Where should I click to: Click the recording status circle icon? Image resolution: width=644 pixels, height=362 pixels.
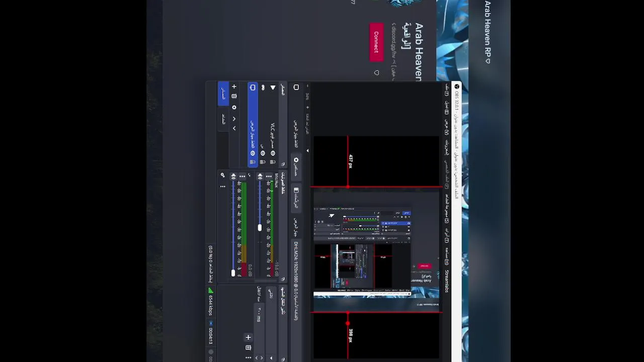click(210, 351)
